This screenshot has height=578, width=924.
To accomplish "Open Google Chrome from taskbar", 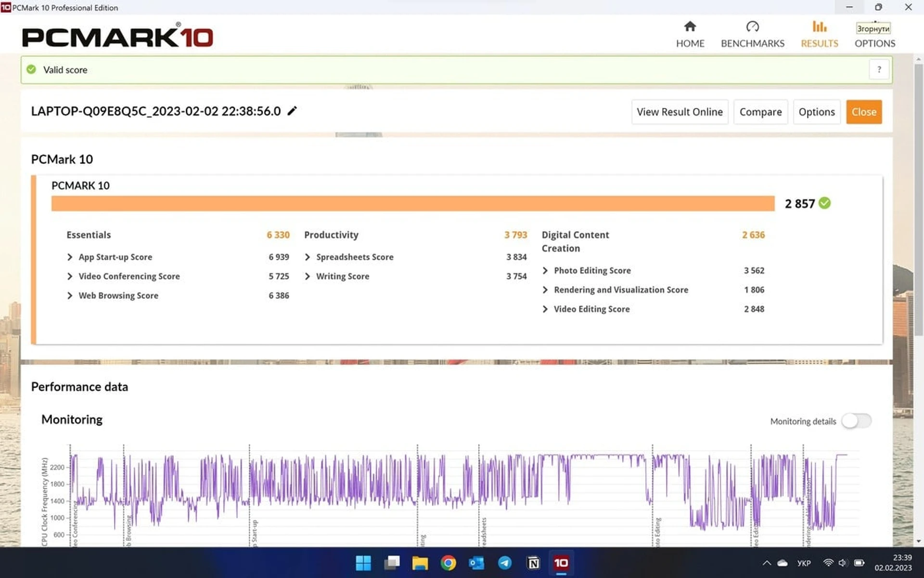I will point(448,563).
